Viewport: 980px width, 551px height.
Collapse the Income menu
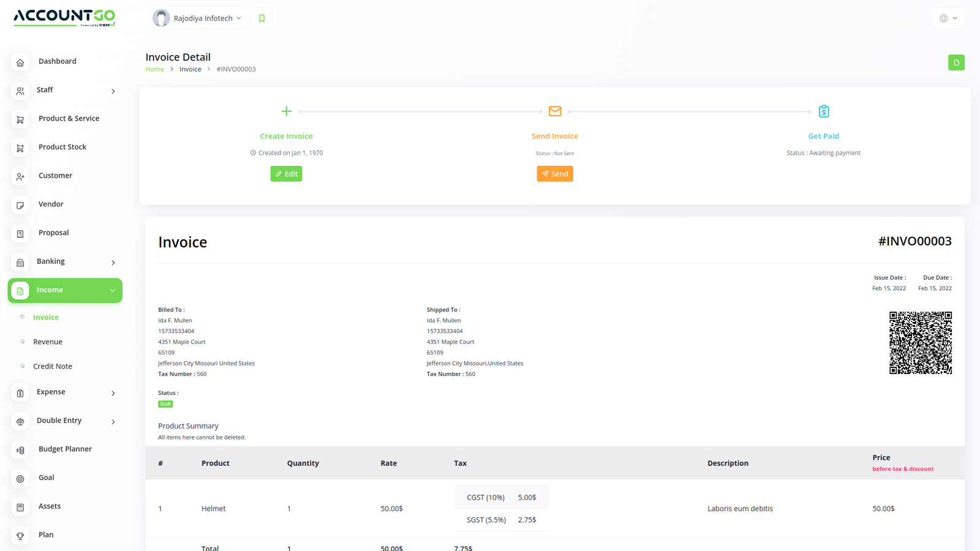[113, 291]
